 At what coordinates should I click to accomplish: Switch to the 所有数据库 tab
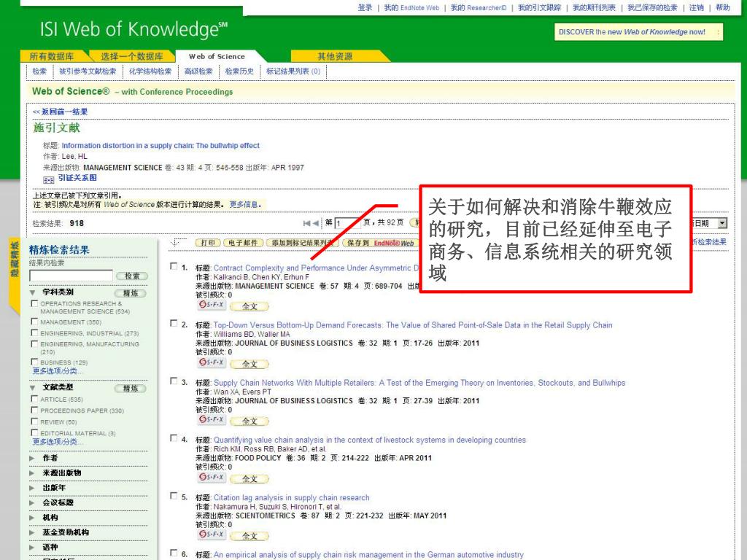pos(52,56)
